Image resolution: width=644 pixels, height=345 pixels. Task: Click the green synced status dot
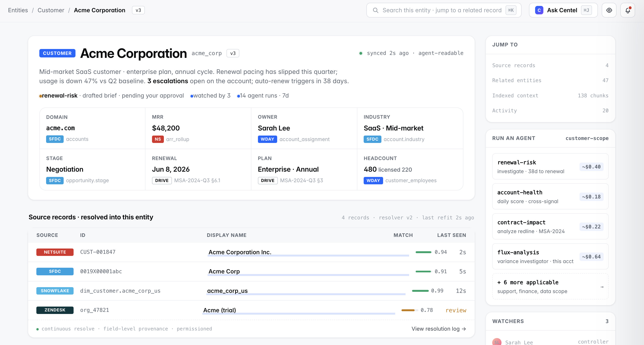(361, 53)
